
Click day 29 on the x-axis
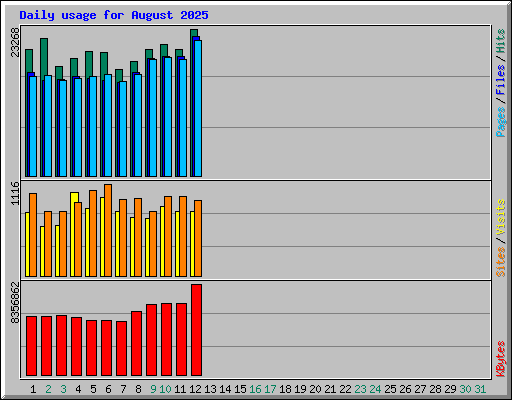(x=450, y=389)
